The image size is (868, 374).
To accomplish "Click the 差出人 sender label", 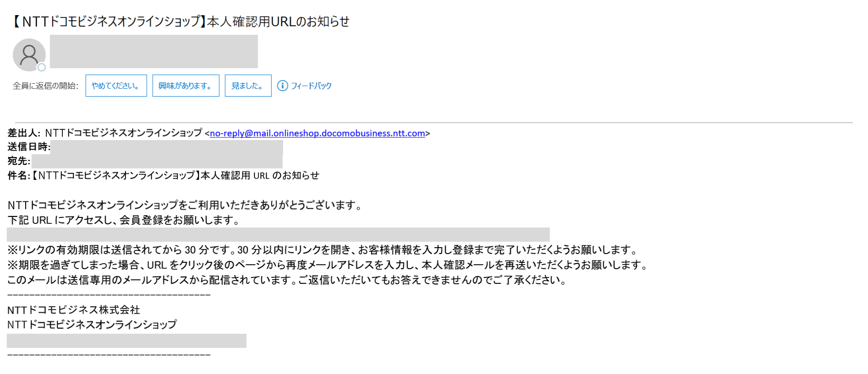I will pos(24,133).
